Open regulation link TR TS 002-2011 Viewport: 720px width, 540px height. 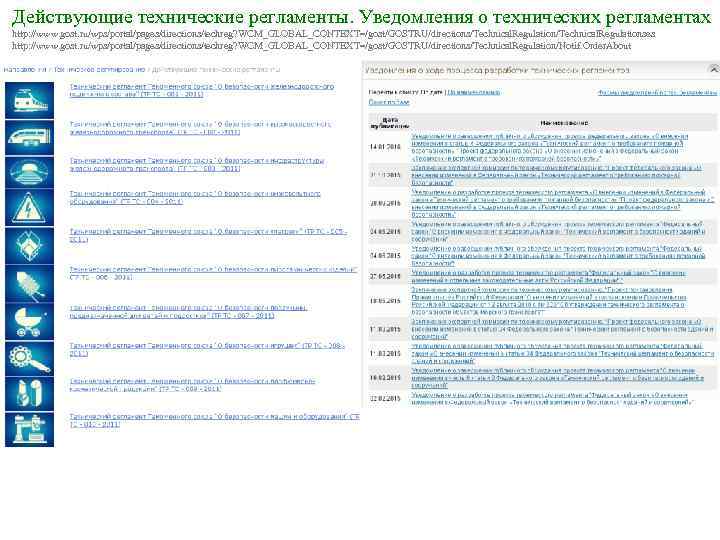(200, 128)
